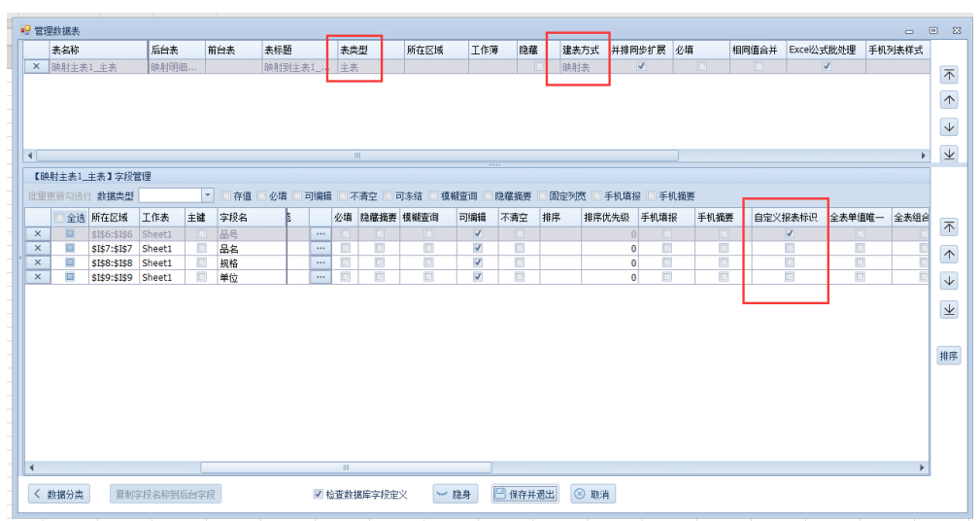Delete the 映射主表1_主表 table row with X
Viewport: 980px width, 521px height.
point(37,67)
